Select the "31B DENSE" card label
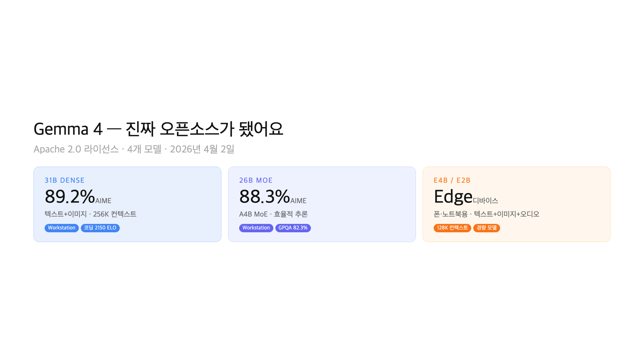The height and width of the screenshot is (362, 644). pos(64,180)
